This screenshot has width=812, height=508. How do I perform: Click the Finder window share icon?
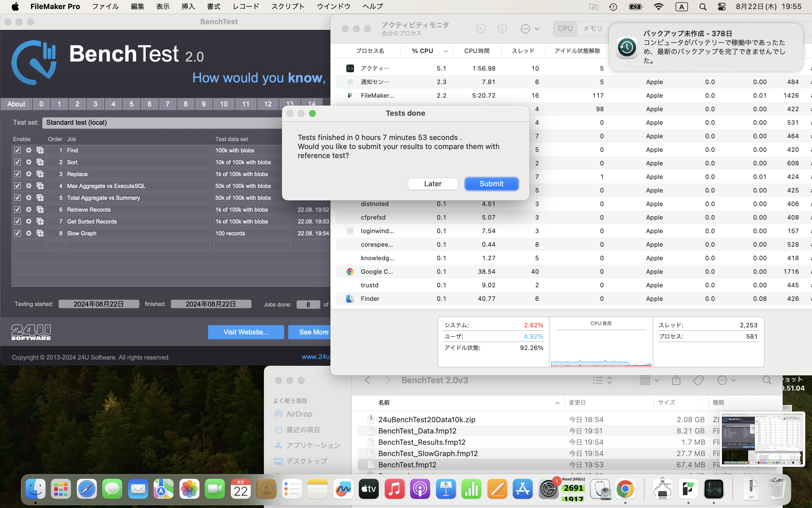tap(676, 380)
